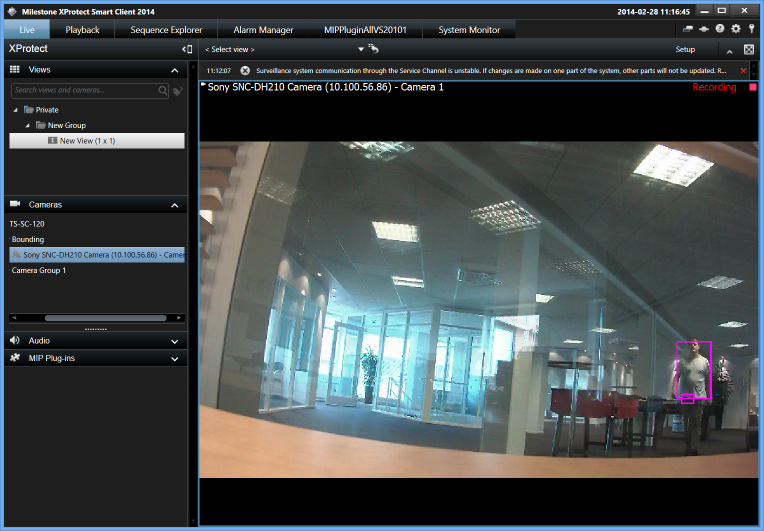
Task: Open the Sequence Explorer tab
Action: pos(166,30)
